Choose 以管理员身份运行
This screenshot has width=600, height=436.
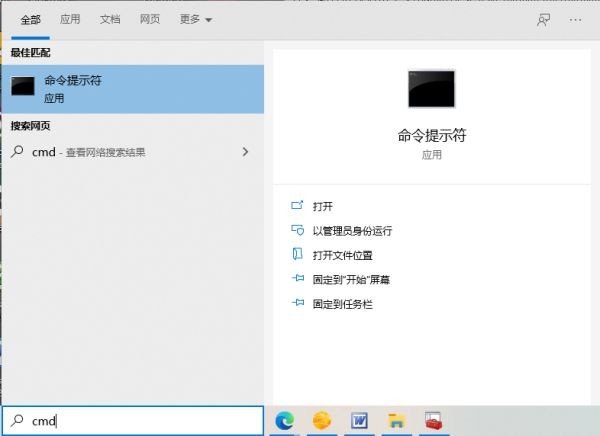351,231
